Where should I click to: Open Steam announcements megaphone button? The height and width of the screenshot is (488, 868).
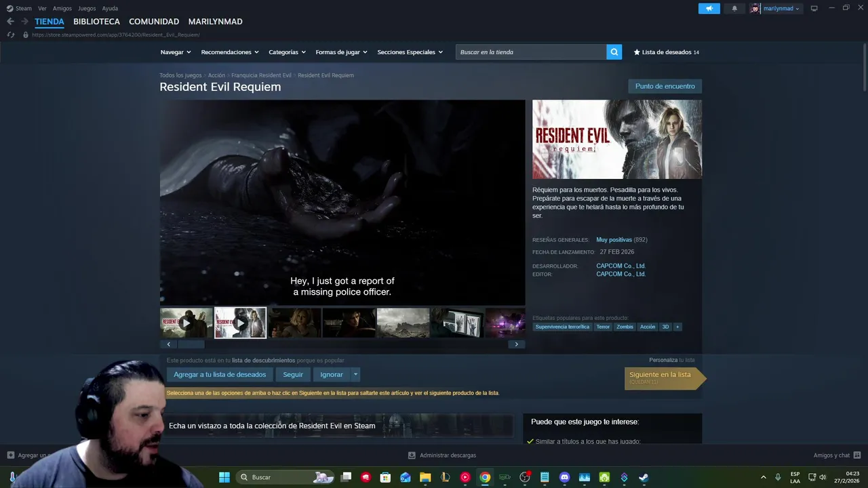click(709, 8)
